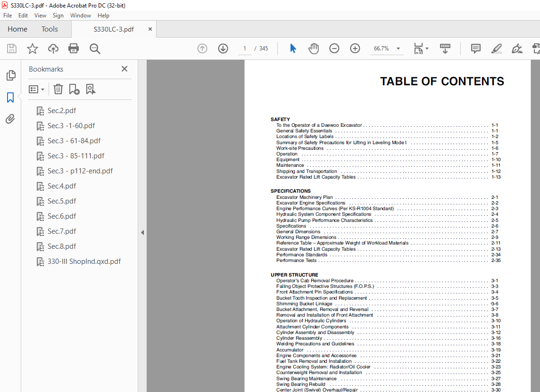Select the S330LC-3.pdf document tab
Screen dimensions: 540x392
(114, 29)
